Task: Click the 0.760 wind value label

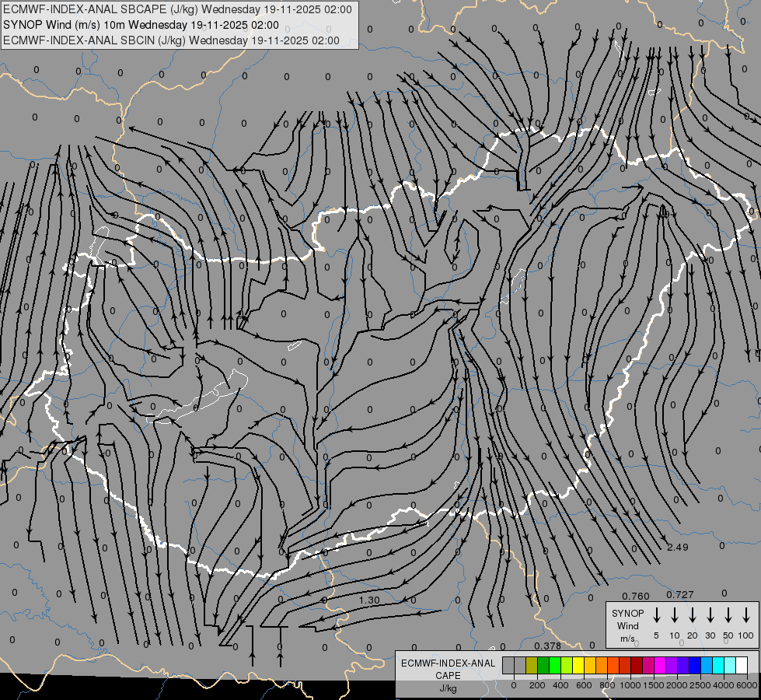Action: coord(636,596)
